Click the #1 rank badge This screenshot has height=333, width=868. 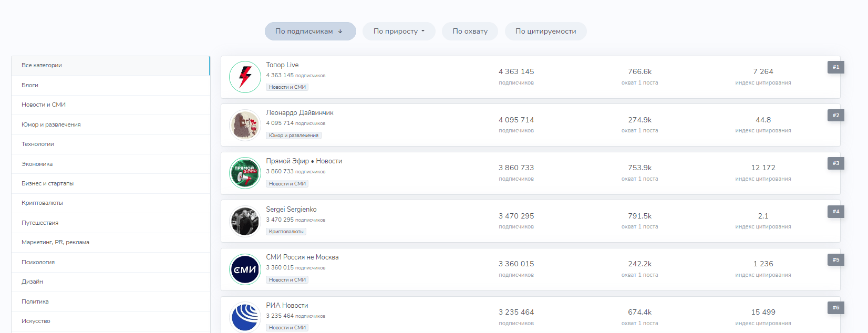click(x=835, y=67)
